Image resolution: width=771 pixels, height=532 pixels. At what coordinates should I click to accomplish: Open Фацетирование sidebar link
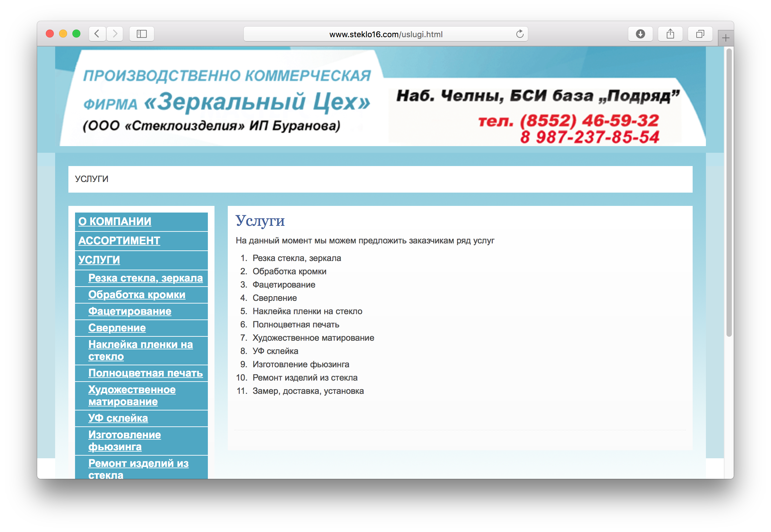[130, 311]
